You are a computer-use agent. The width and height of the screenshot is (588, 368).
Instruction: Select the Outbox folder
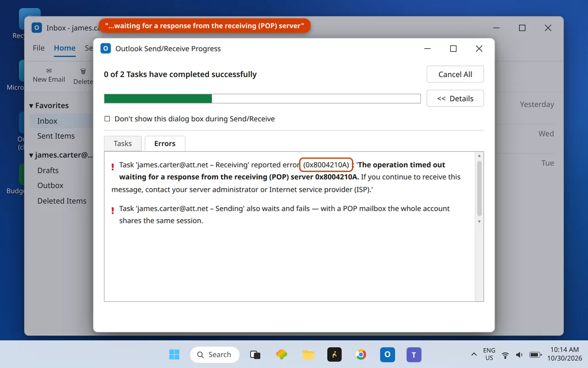pos(51,186)
